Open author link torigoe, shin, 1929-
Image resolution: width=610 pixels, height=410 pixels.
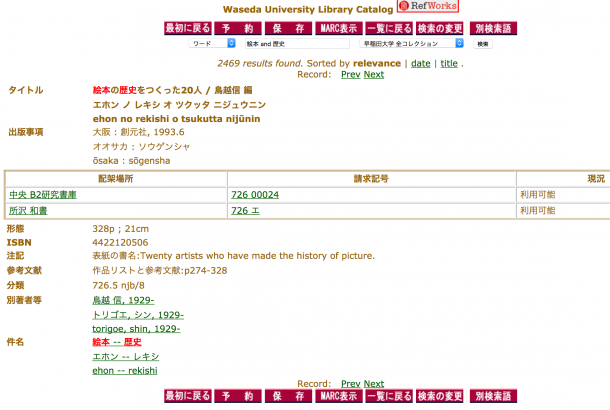(x=136, y=329)
